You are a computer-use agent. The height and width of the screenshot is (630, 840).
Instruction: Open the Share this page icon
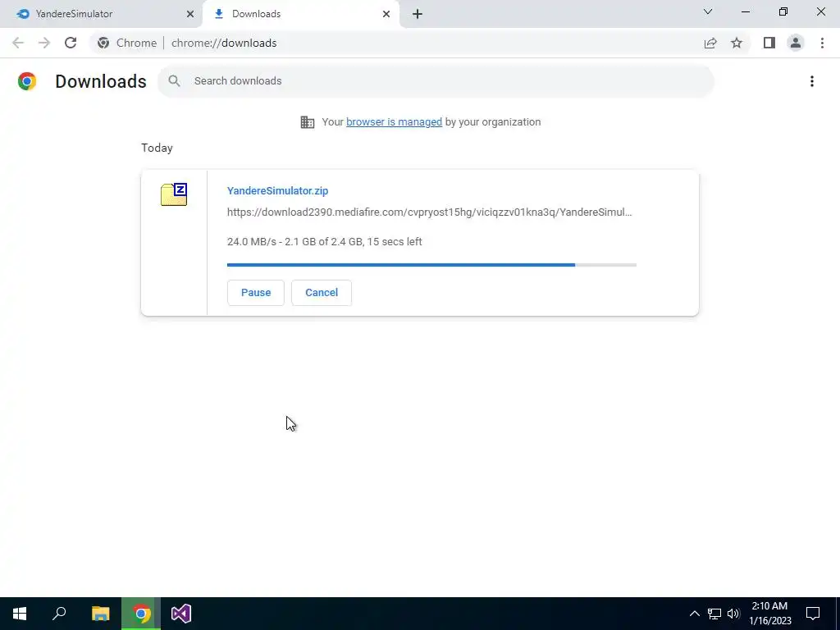pos(710,43)
